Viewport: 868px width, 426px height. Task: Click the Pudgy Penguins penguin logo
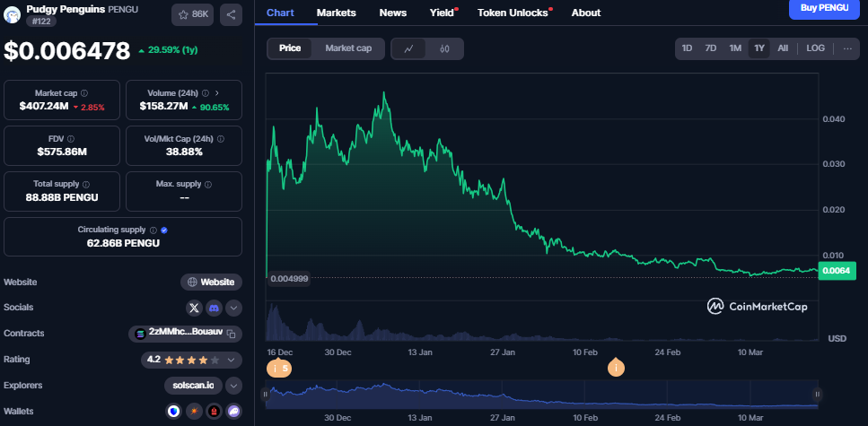click(13, 14)
